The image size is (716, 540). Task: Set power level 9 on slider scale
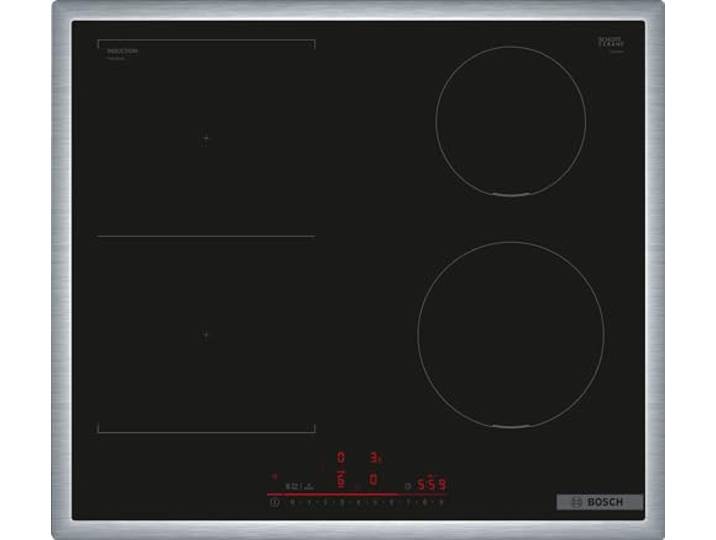[x=441, y=503]
